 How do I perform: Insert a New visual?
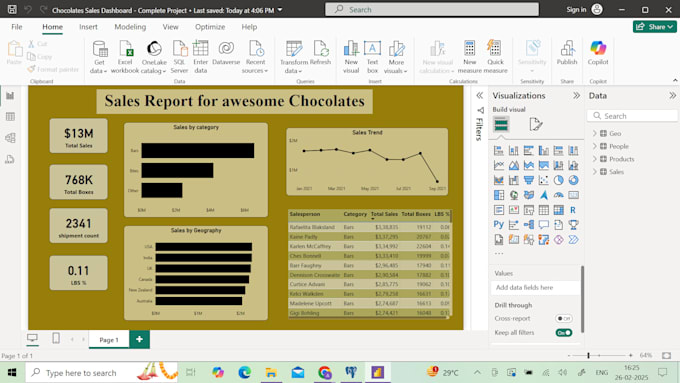pos(351,57)
